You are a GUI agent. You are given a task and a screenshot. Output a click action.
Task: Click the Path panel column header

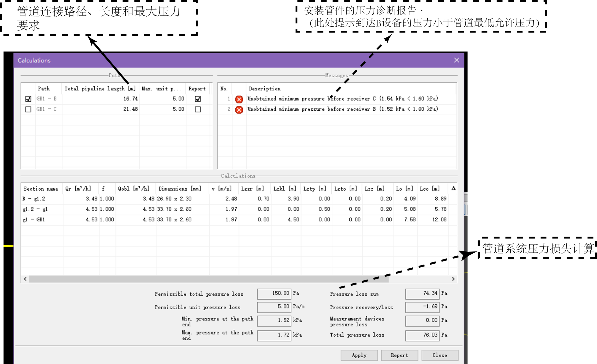click(43, 89)
